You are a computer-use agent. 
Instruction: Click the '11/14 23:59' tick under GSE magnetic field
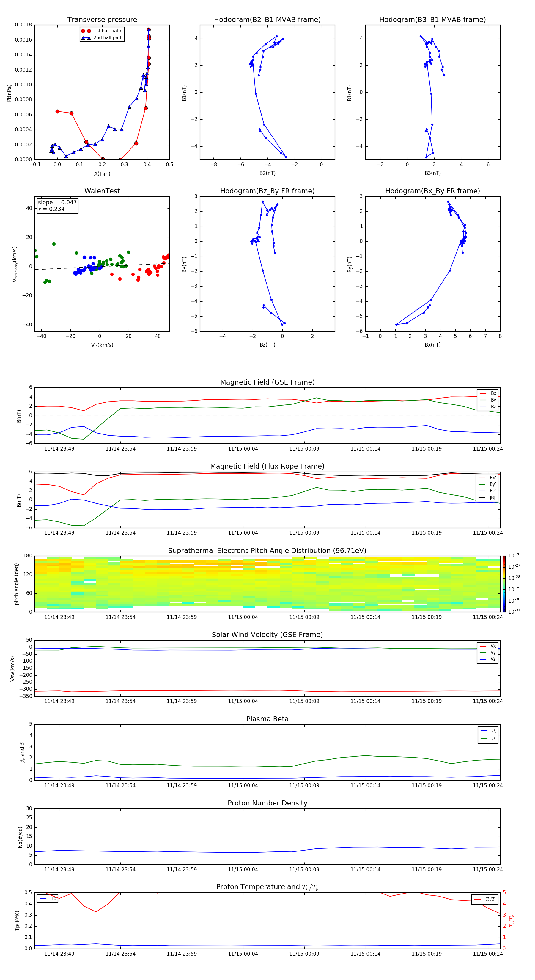tap(182, 449)
